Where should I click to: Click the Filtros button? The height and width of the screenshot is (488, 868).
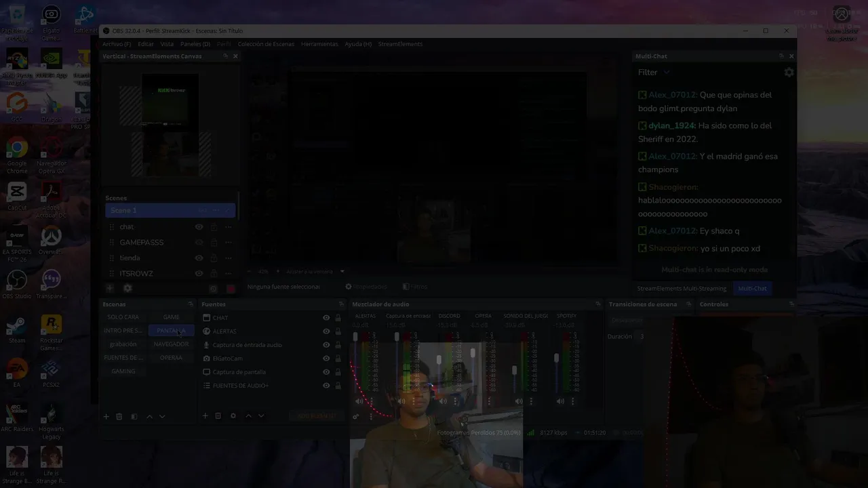click(x=415, y=287)
